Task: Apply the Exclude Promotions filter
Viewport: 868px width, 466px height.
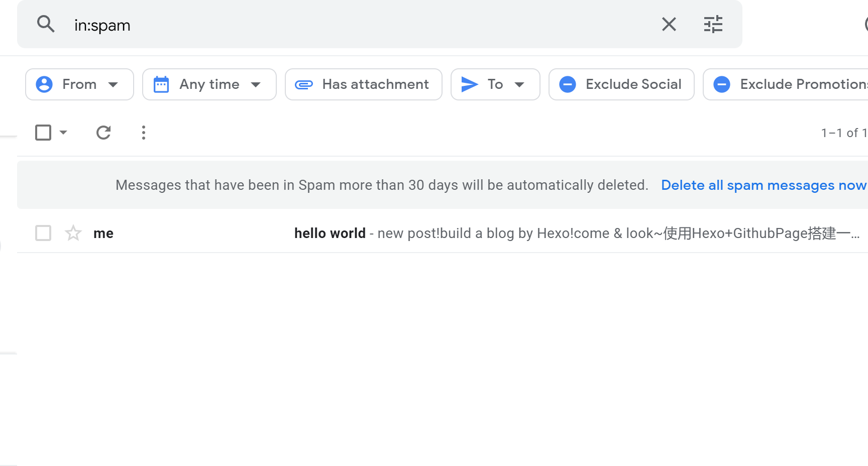Action: 789,84
